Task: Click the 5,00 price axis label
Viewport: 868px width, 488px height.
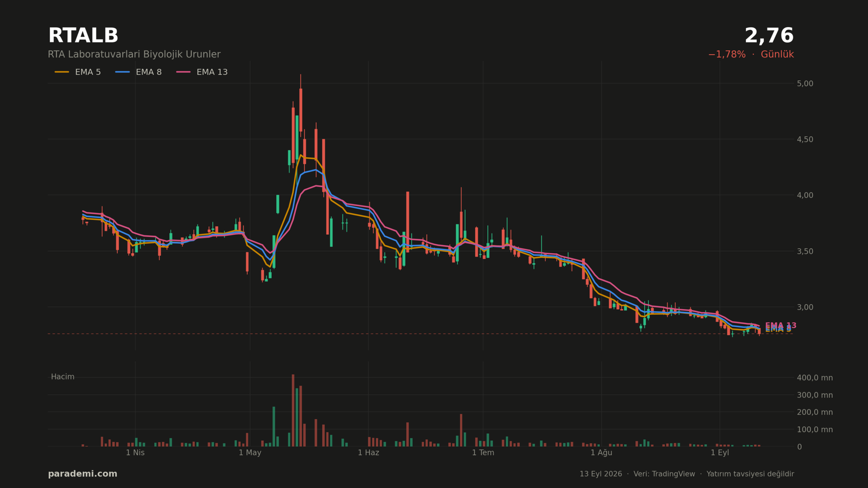Action: (805, 84)
